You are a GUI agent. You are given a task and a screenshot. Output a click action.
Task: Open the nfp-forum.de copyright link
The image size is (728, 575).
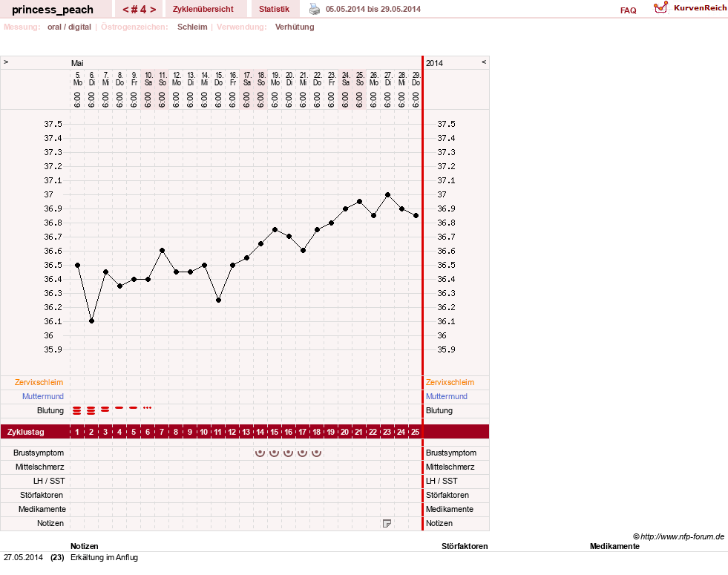pyautogui.click(x=679, y=536)
